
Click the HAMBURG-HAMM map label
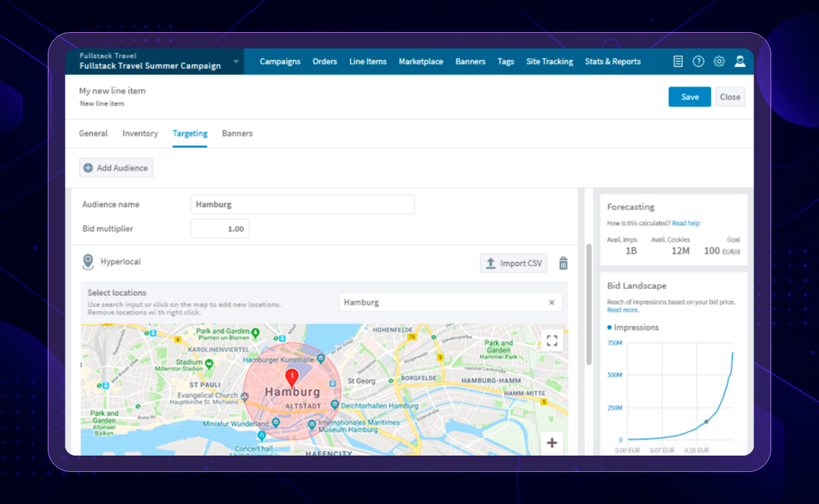pyautogui.click(x=490, y=380)
